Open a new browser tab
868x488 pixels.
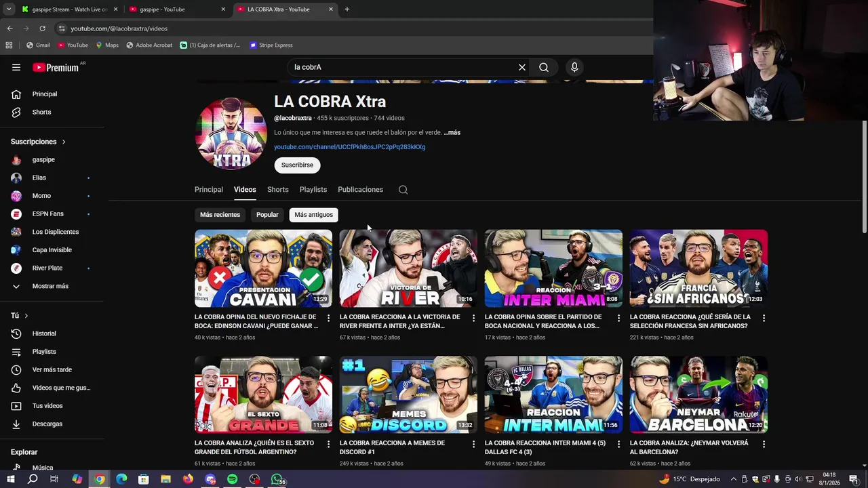(x=347, y=9)
